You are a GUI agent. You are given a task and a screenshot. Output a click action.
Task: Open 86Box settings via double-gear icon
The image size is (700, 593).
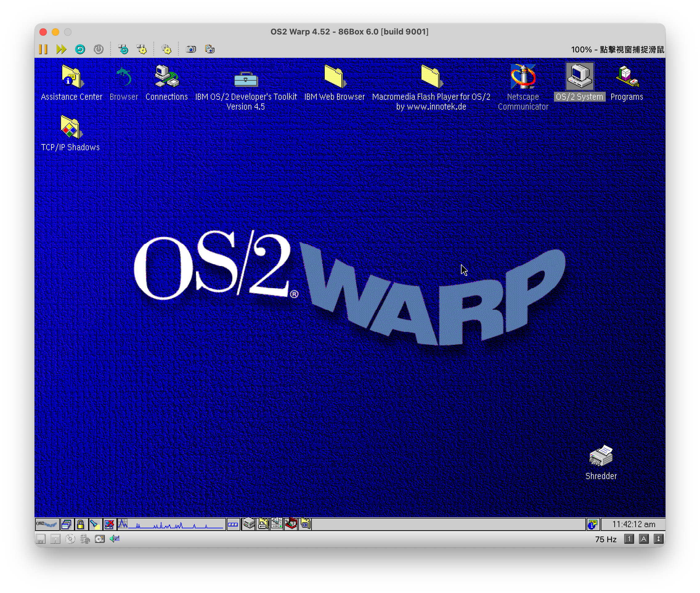click(166, 49)
